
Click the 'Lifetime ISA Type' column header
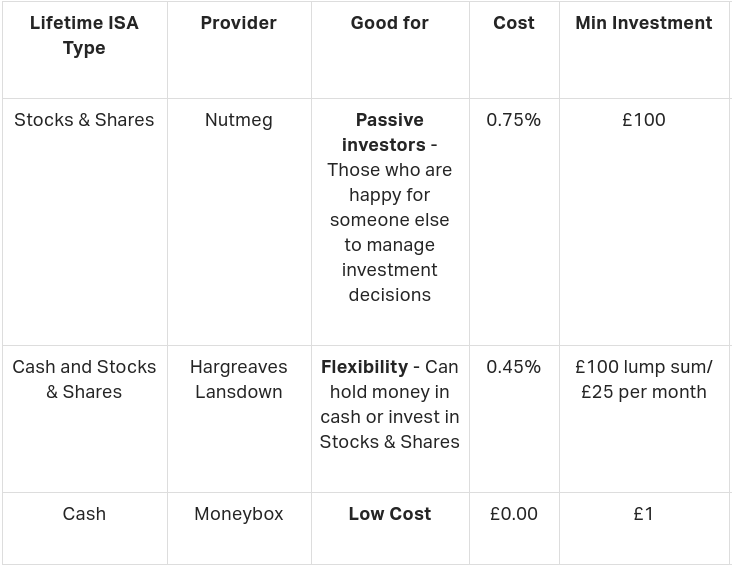tap(84, 35)
